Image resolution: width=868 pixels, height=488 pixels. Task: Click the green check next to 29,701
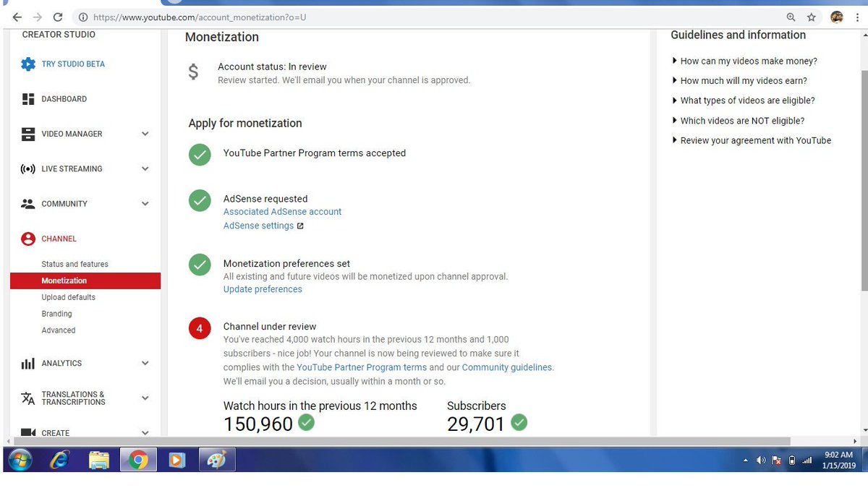[x=519, y=422]
